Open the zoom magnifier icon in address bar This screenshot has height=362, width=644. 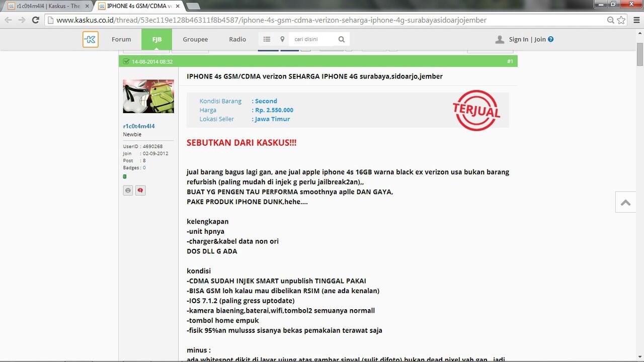(x=611, y=20)
